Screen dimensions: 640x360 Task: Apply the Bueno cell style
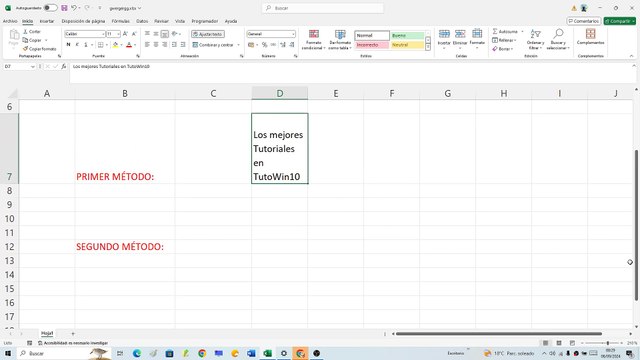pyautogui.click(x=407, y=36)
